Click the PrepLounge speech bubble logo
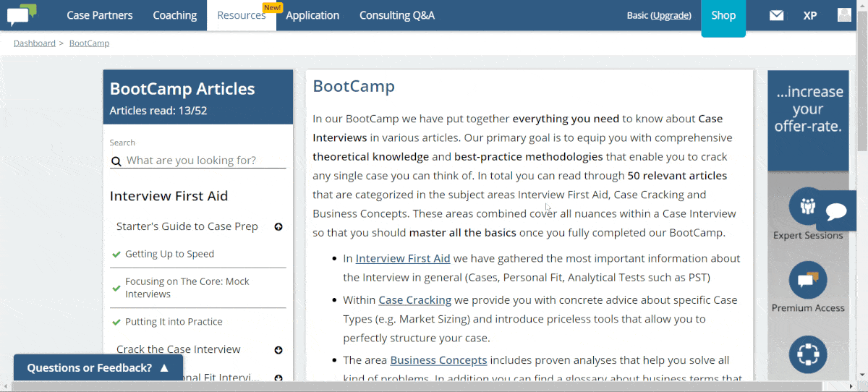Viewport: 868px width, 392px height. click(22, 14)
